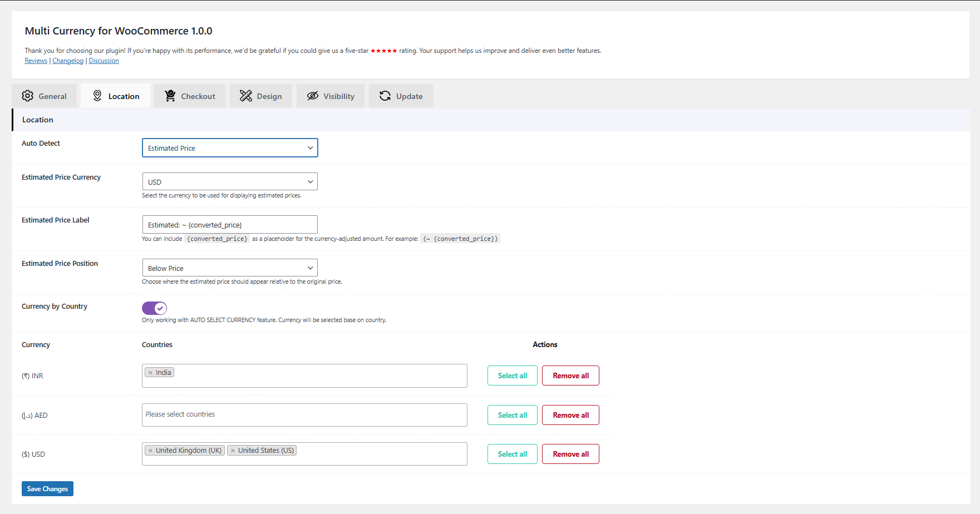980x514 pixels.
Task: Click the Checkout cart icon
Action: (x=170, y=96)
